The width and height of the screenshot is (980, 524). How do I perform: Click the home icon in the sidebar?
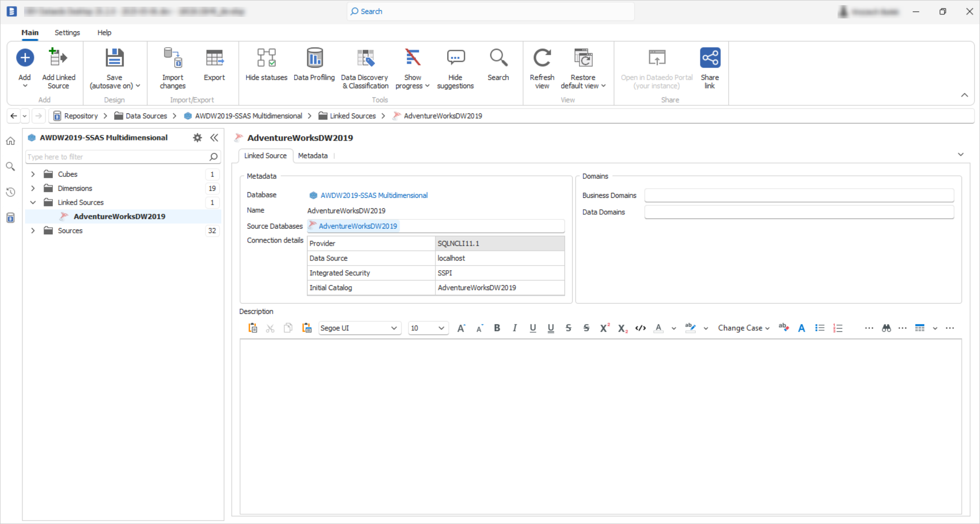(x=10, y=141)
